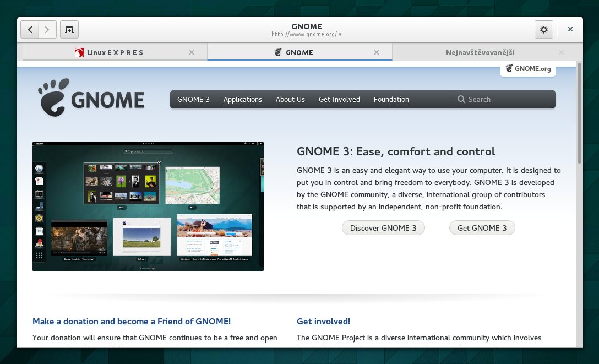Click the GNOME.org badge at top right
The image size is (599, 364).
[528, 69]
